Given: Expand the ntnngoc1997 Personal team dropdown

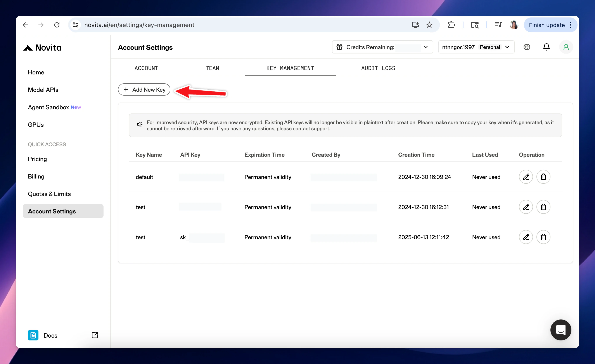Looking at the screenshot, I should coord(476,47).
